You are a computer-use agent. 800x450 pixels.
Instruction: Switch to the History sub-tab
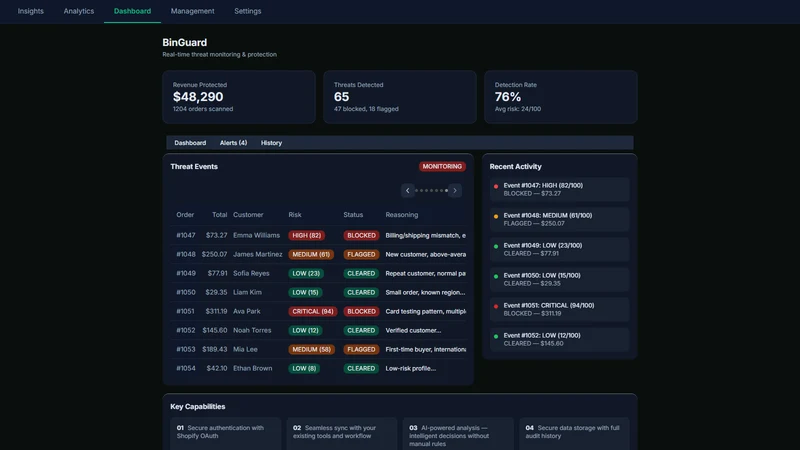[271, 143]
